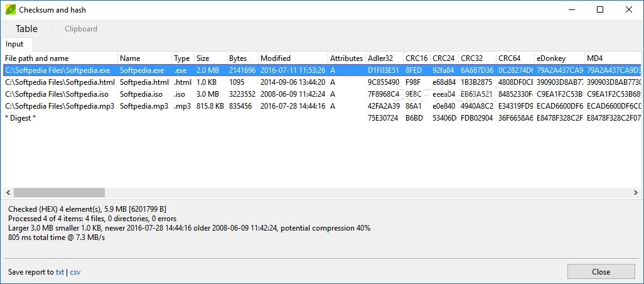
Task: Click the Softpedia.iso name cell
Action: (x=141, y=94)
